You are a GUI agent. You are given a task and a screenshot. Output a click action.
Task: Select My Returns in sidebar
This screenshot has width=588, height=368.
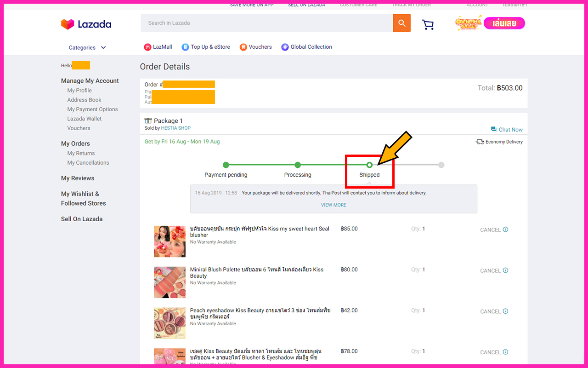[x=81, y=154]
